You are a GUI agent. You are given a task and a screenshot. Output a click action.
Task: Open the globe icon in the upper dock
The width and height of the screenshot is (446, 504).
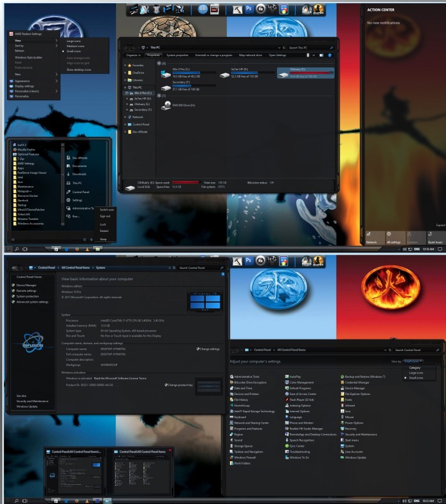click(203, 10)
